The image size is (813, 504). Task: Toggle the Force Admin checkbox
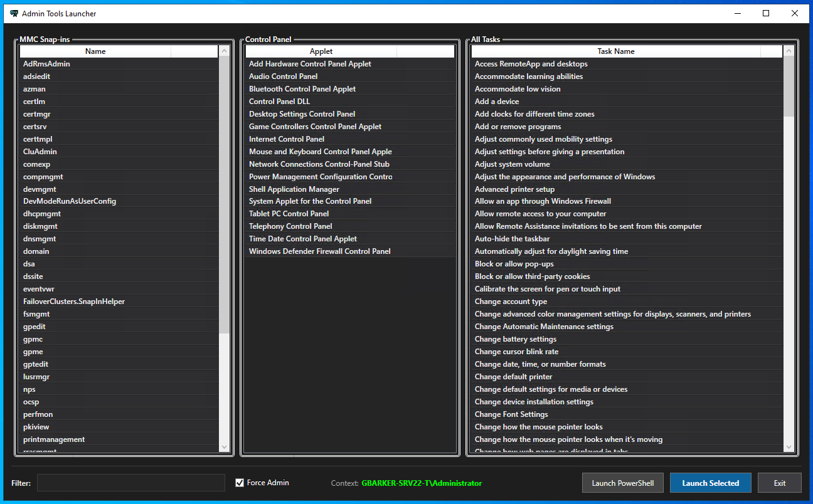240,483
